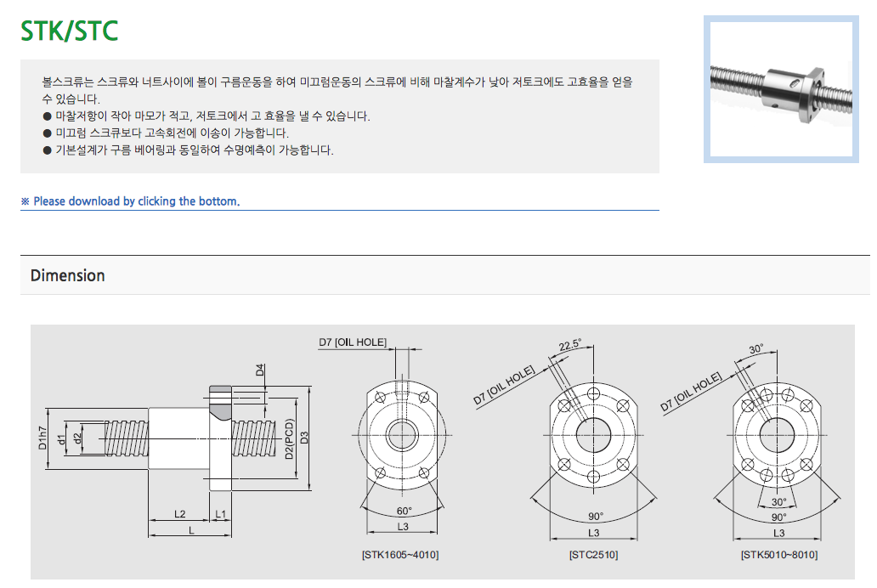Select the Dimension section heading
The image size is (877, 588).
[x=68, y=275]
